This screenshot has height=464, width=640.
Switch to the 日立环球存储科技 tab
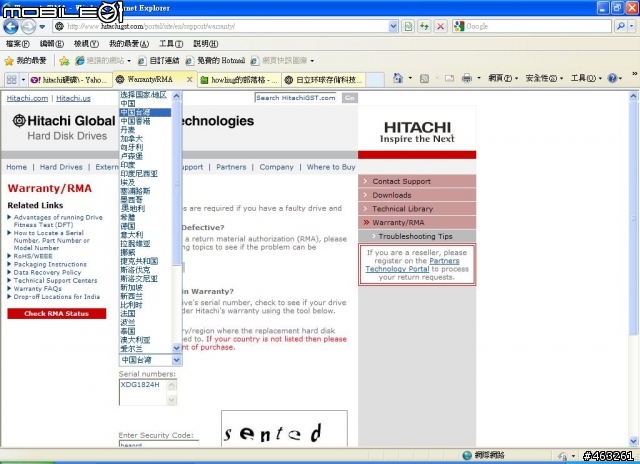[x=323, y=80]
